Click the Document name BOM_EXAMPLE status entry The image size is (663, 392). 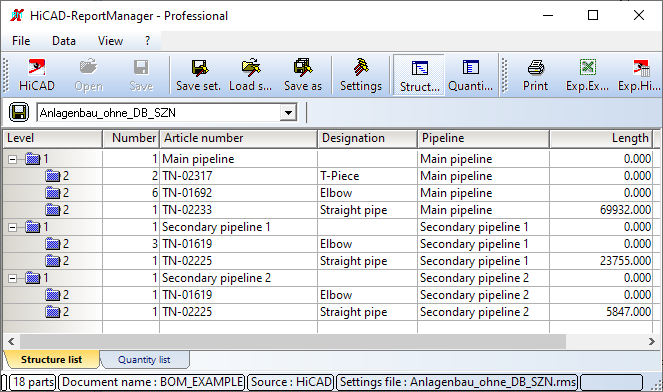pos(152,382)
